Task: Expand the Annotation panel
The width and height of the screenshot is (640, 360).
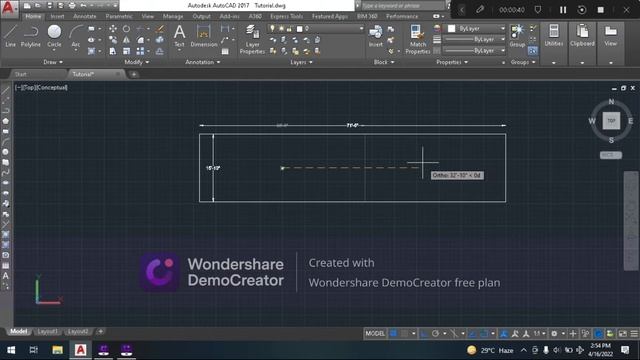Action: 203,62
